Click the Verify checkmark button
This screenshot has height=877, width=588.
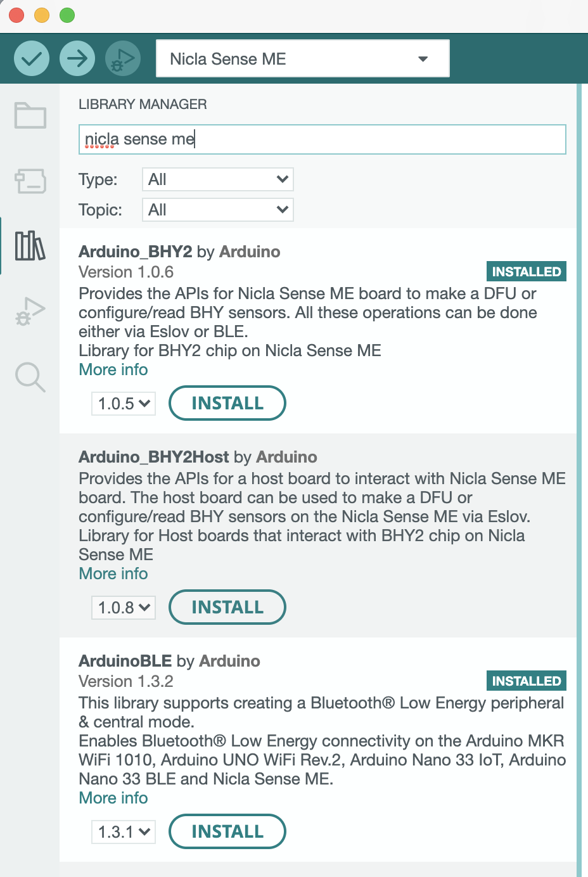pyautogui.click(x=32, y=59)
